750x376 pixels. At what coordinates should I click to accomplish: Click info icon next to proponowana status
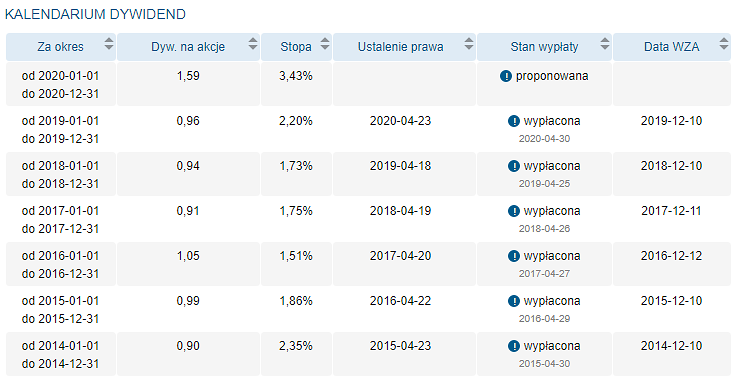pos(506,76)
